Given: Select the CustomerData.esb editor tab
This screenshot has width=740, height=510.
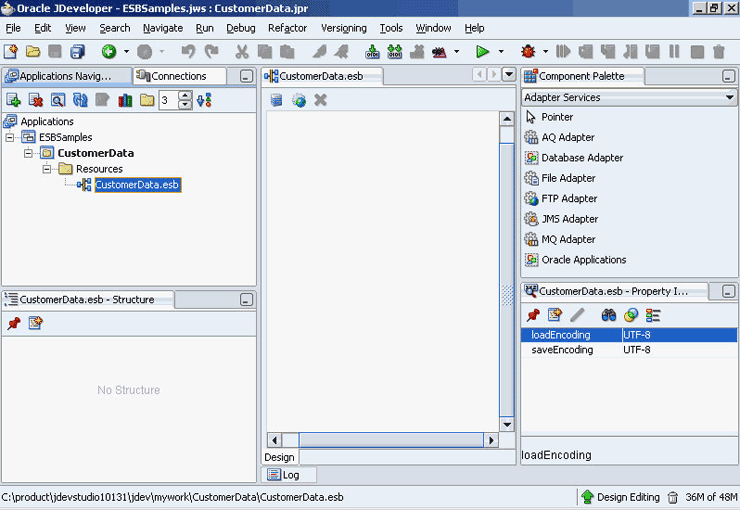Looking at the screenshot, I should click(x=322, y=76).
